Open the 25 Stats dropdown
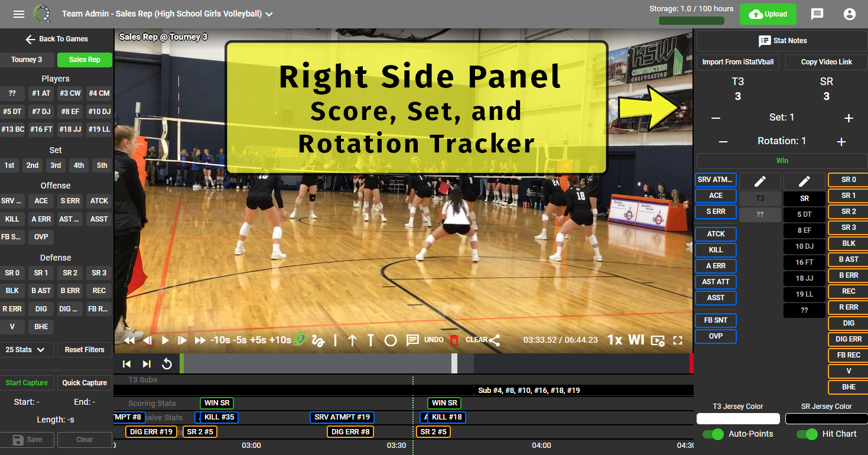 27,350
